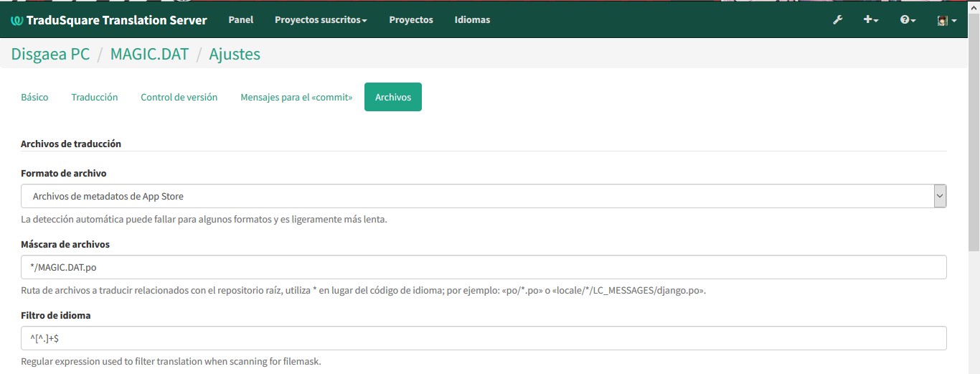Go to MAGIC.DAT breadcrumb
Image resolution: width=980 pixels, height=374 pixels.
click(x=149, y=54)
